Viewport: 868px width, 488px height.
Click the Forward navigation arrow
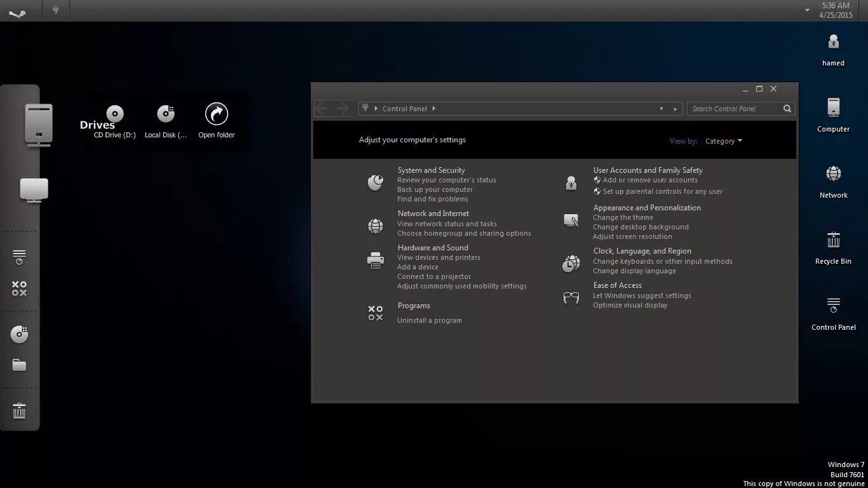342,109
